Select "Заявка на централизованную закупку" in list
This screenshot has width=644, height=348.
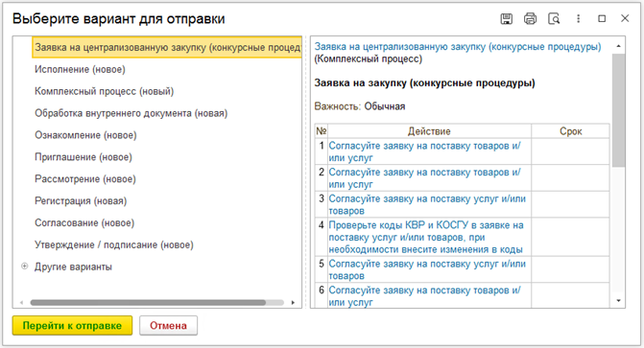[167, 48]
